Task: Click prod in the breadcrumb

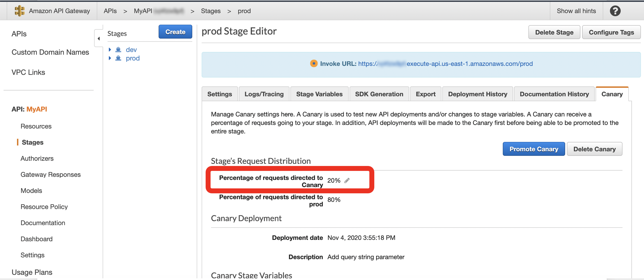Action: click(244, 11)
